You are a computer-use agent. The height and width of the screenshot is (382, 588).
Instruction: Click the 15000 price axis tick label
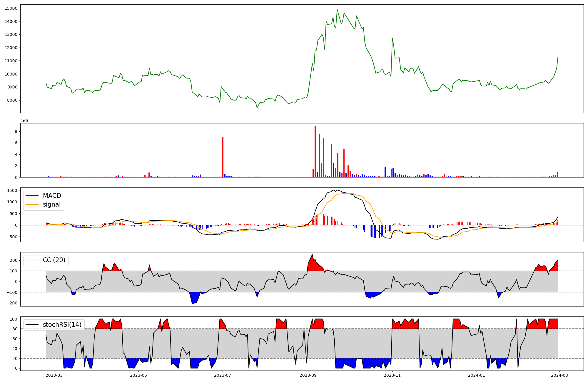(x=11, y=8)
